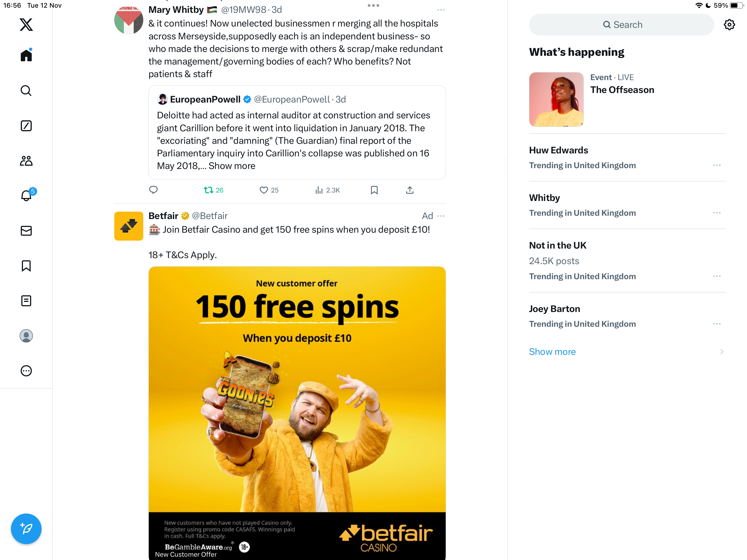The image size is (747, 560).
Task: Open the Communities sidebar icon
Action: coord(26,161)
